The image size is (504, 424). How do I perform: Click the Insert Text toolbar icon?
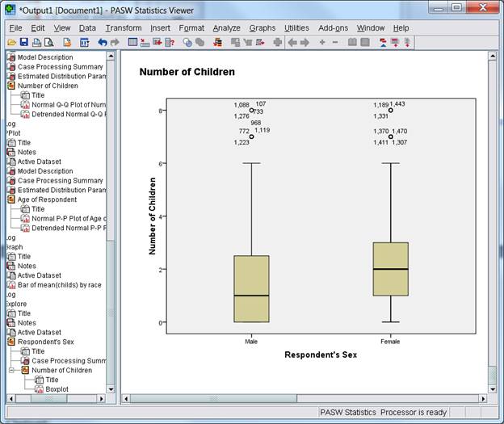point(407,42)
